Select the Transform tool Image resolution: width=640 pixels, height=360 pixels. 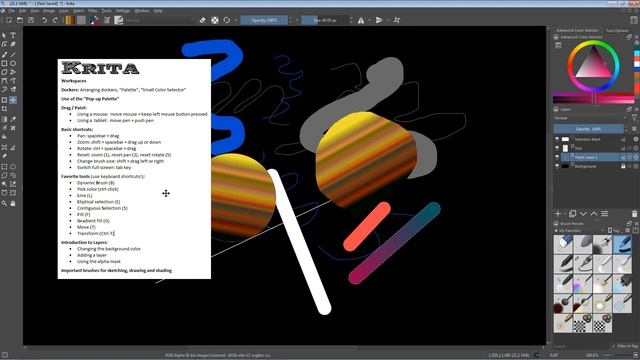(4, 100)
